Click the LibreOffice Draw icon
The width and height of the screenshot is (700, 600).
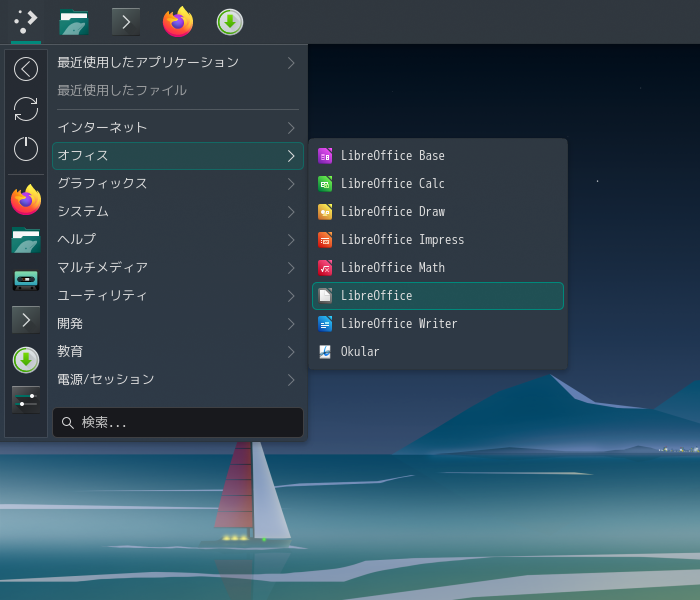pyautogui.click(x=325, y=212)
